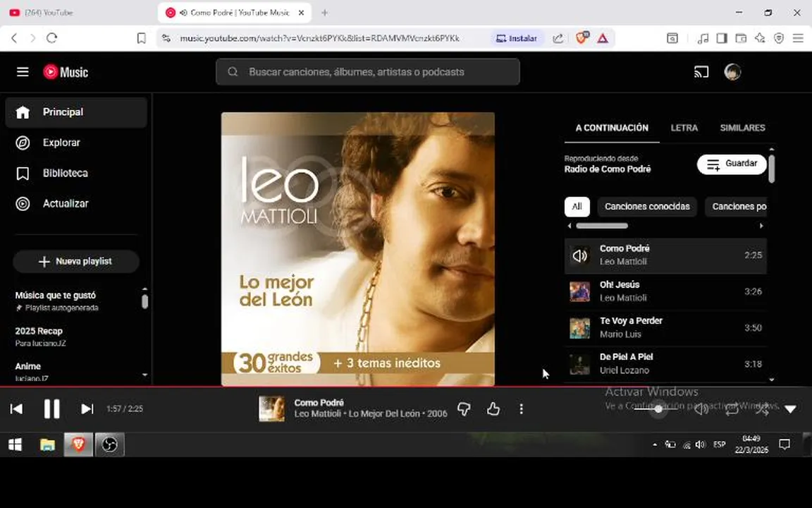Click the search field Buscar canciones
The width and height of the screenshot is (812, 508).
368,72
